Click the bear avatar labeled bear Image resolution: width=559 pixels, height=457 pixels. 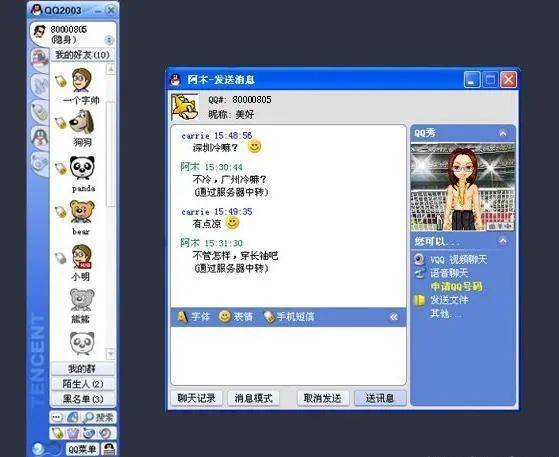point(82,212)
